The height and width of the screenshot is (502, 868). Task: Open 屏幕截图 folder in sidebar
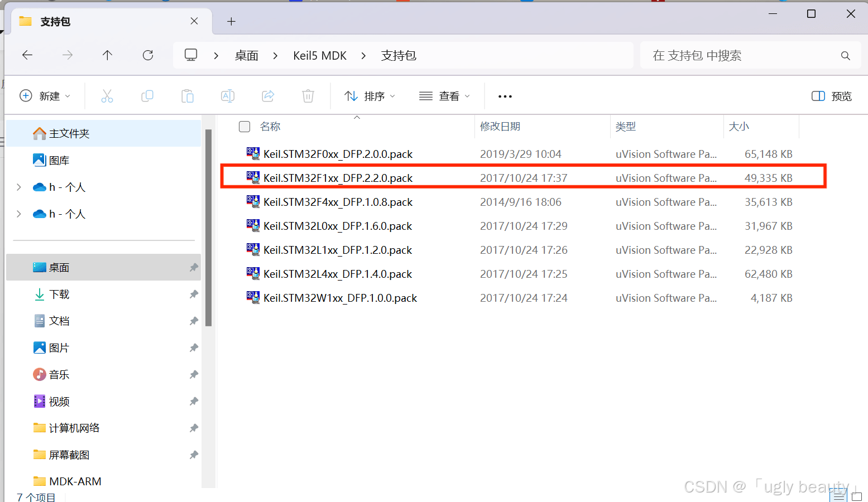tap(103, 455)
